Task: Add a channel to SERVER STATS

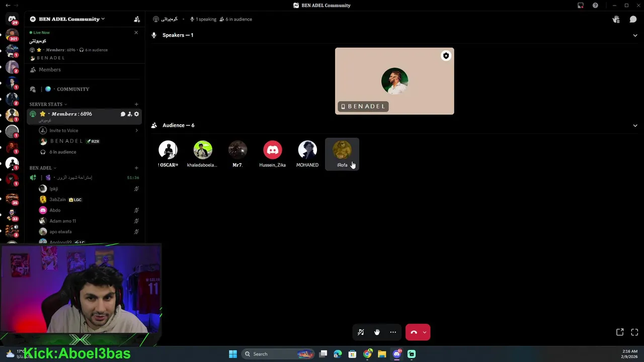Action: coord(136,104)
